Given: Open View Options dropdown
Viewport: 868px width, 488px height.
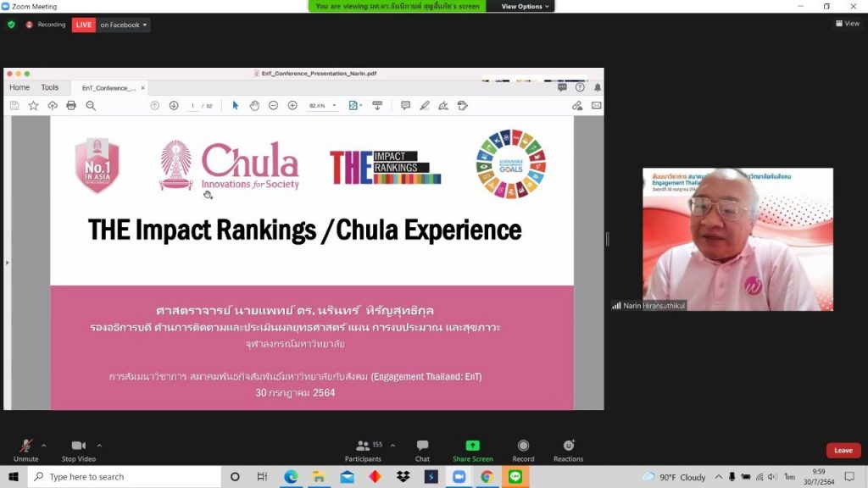Looking at the screenshot, I should [x=525, y=6].
